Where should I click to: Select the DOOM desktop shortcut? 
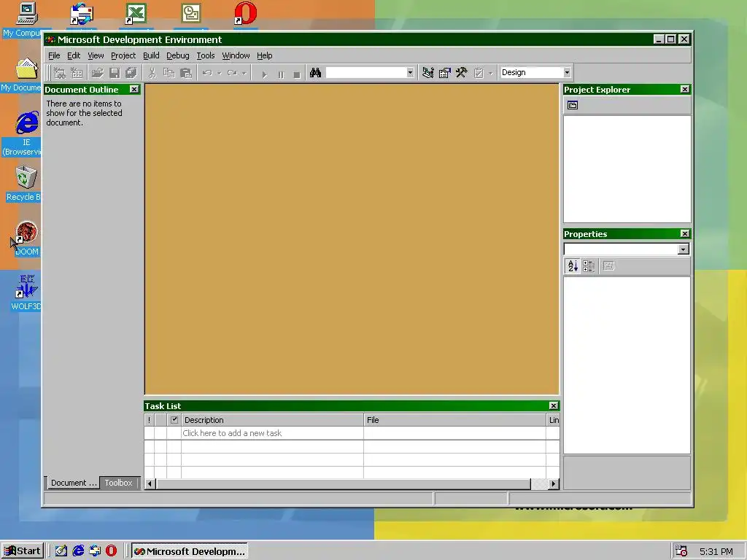tap(26, 238)
